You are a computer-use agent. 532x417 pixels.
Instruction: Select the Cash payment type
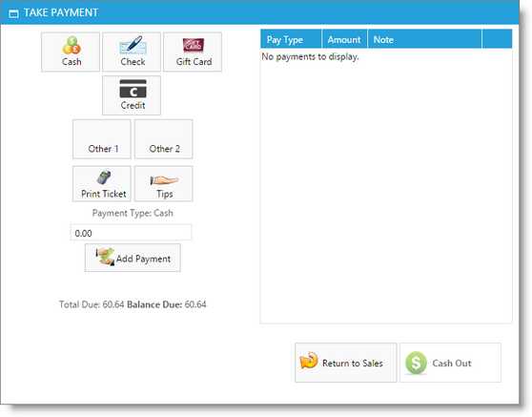click(x=71, y=52)
